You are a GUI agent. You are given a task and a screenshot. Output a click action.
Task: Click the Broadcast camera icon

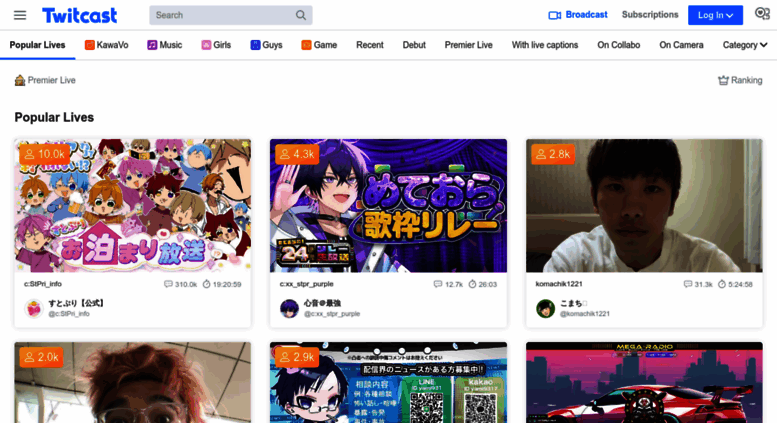coord(555,15)
